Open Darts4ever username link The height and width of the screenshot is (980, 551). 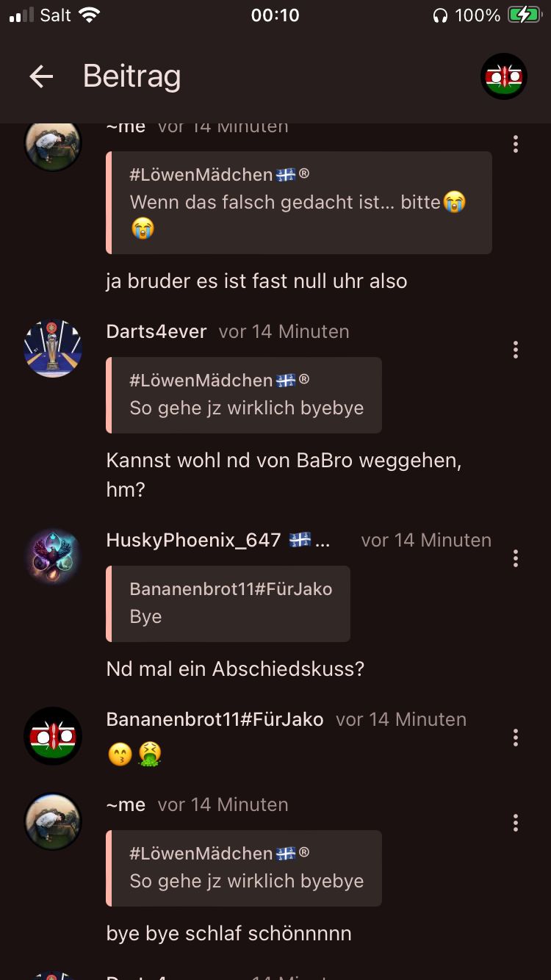pyautogui.click(x=156, y=331)
